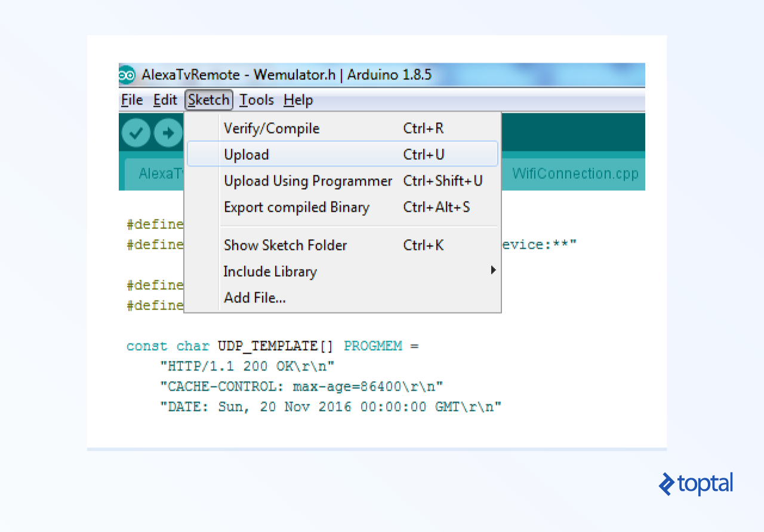Open the File menu
Image resolution: width=764 pixels, height=532 pixels.
[x=132, y=100]
